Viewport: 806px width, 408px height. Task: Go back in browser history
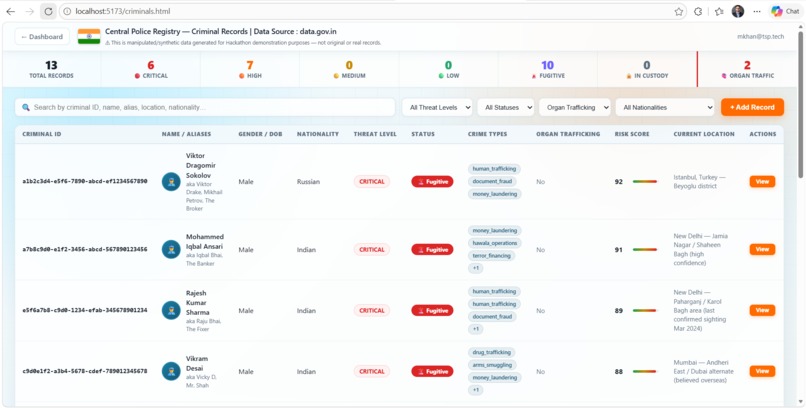click(x=10, y=11)
